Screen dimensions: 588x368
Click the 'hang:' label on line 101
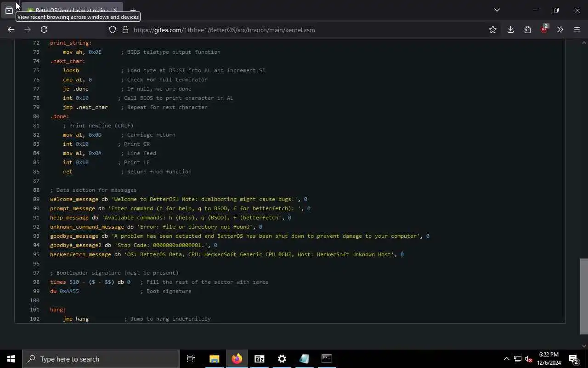pyautogui.click(x=58, y=310)
